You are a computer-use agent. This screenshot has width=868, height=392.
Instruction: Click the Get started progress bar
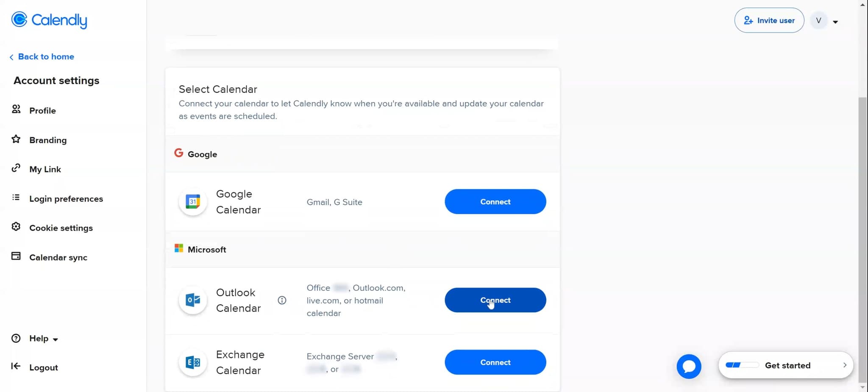[743, 364]
